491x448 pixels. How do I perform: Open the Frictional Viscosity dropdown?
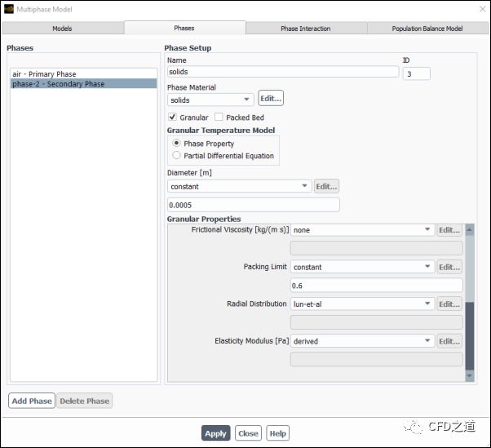click(362, 230)
